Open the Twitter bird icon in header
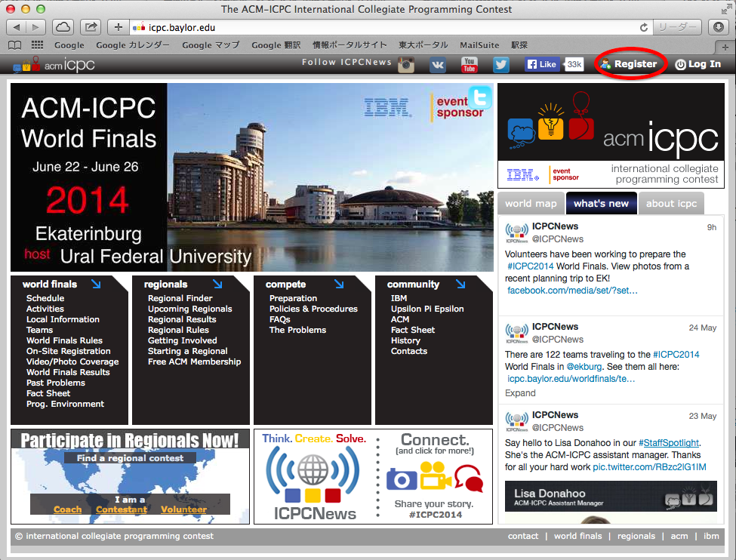The height and width of the screenshot is (560, 736). pyautogui.click(x=500, y=65)
